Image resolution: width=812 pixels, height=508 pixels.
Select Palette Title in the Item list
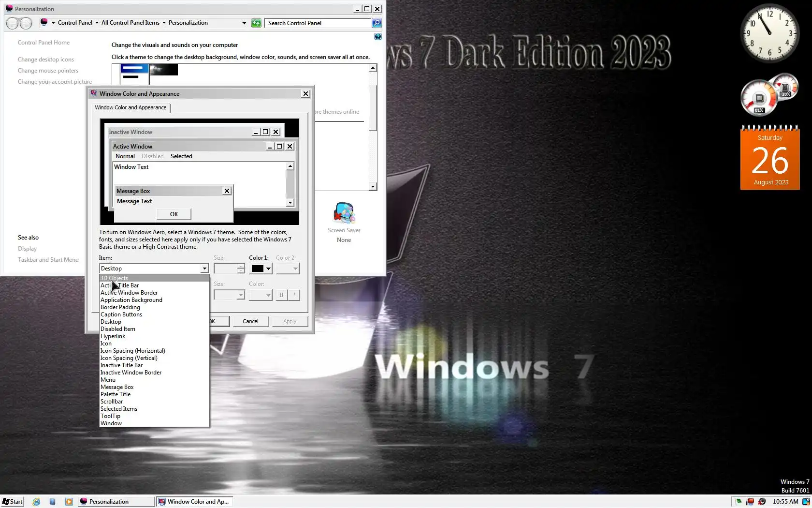tap(154, 394)
